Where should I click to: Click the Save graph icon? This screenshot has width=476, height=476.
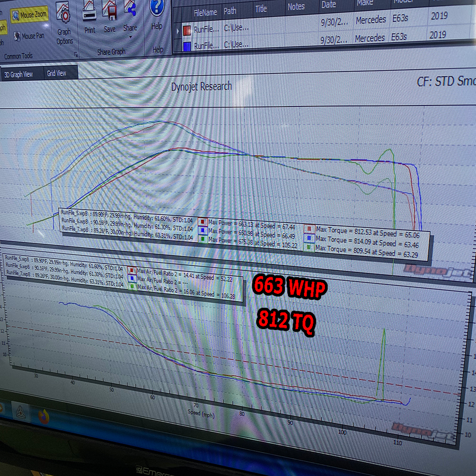pos(109,17)
